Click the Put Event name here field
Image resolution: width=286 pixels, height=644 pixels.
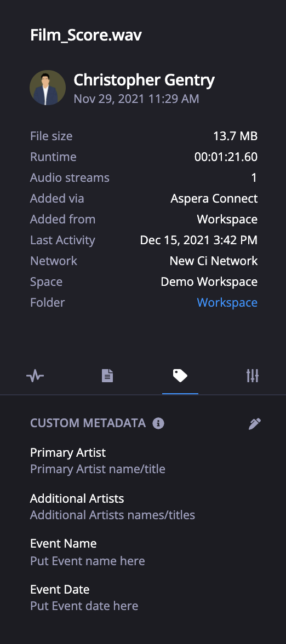pos(88,561)
